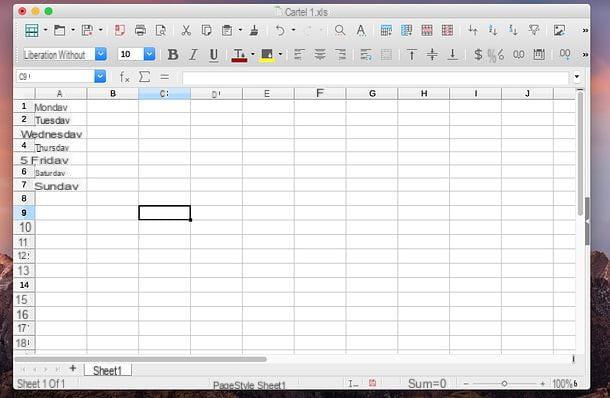610x398 pixels.
Task: Apply AutoFilter funnel icon
Action: pyautogui.click(x=534, y=30)
